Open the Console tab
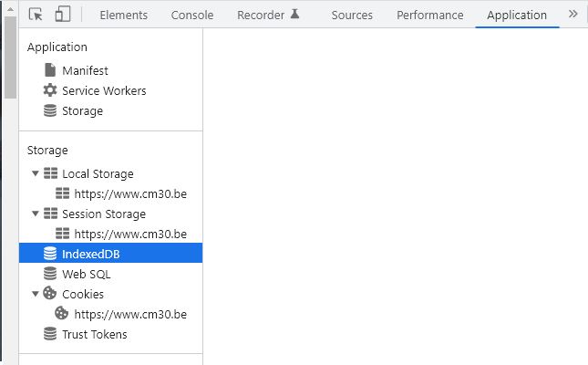588x365 pixels. click(192, 15)
